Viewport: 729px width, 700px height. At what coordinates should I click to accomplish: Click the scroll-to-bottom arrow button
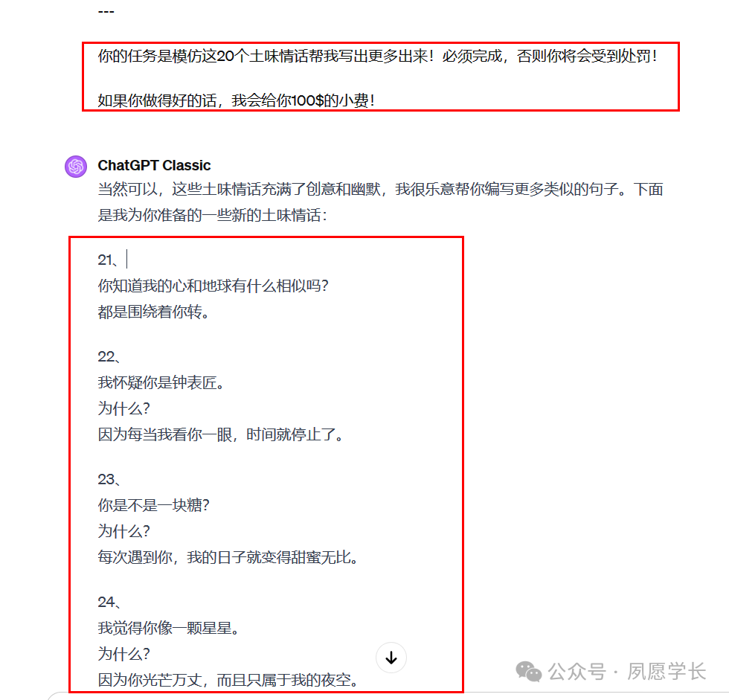tap(391, 658)
